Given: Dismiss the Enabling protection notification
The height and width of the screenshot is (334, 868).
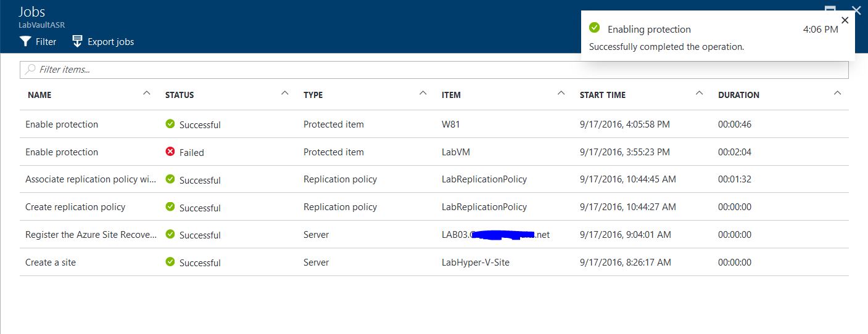Looking at the screenshot, I should click(x=845, y=20).
